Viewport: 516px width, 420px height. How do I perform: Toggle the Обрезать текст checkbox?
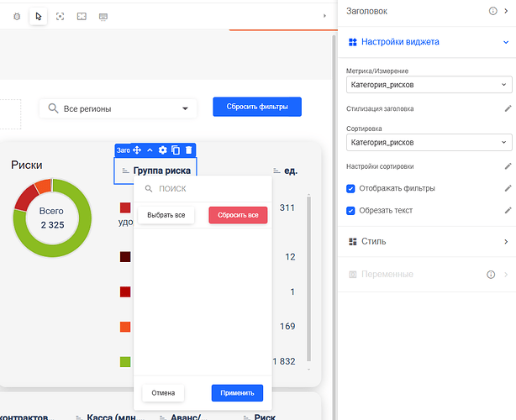click(351, 210)
